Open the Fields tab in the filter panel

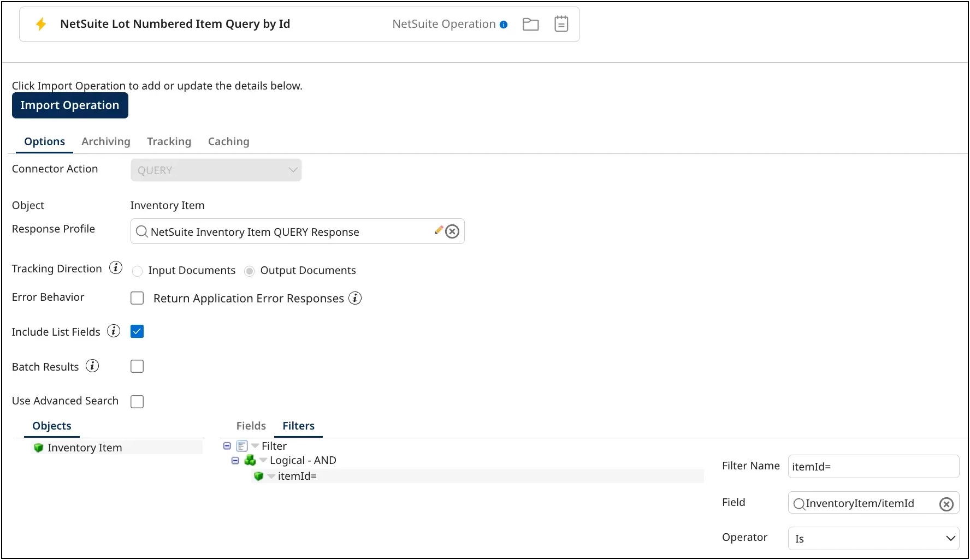tap(250, 426)
